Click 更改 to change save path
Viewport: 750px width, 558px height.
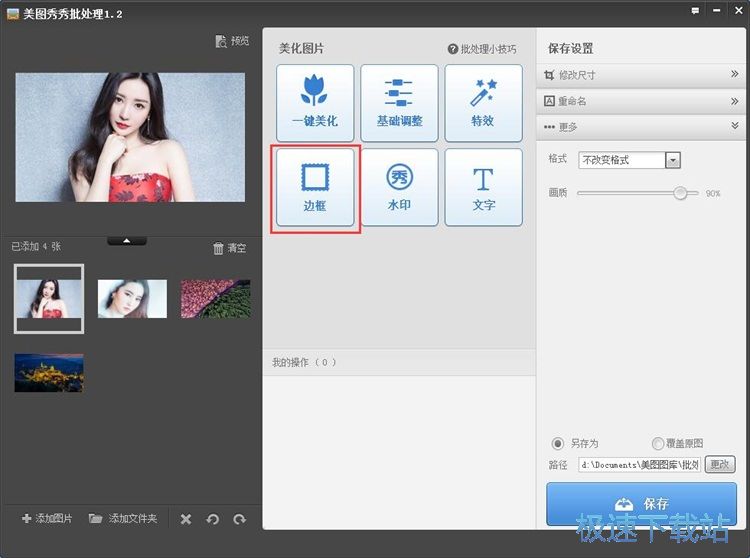pos(719,465)
